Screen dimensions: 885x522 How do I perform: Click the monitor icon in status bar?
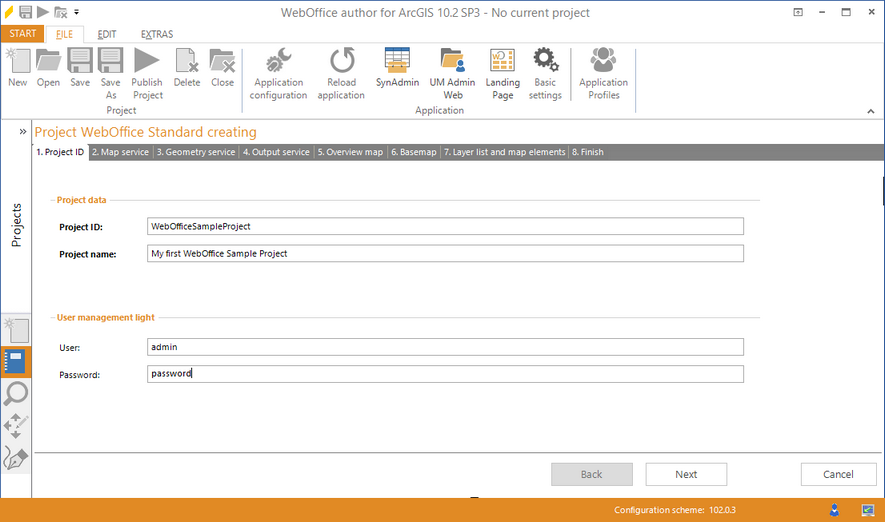point(868,510)
